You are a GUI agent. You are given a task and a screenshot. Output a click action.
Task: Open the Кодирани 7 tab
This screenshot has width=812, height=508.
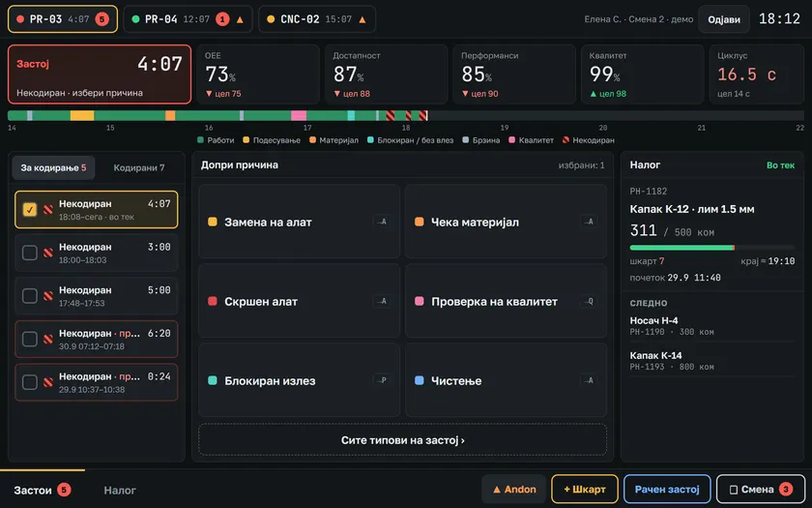(139, 168)
